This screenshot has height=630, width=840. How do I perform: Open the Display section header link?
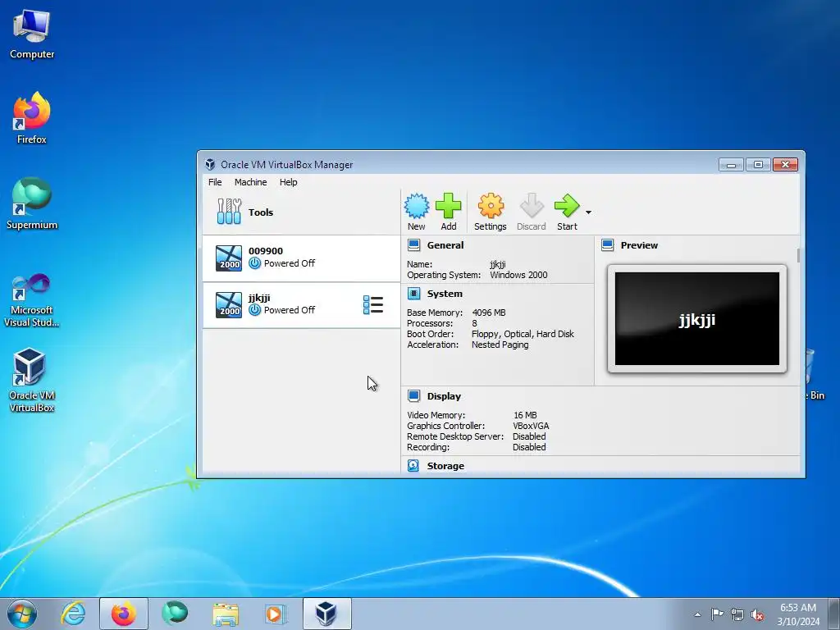tap(444, 396)
